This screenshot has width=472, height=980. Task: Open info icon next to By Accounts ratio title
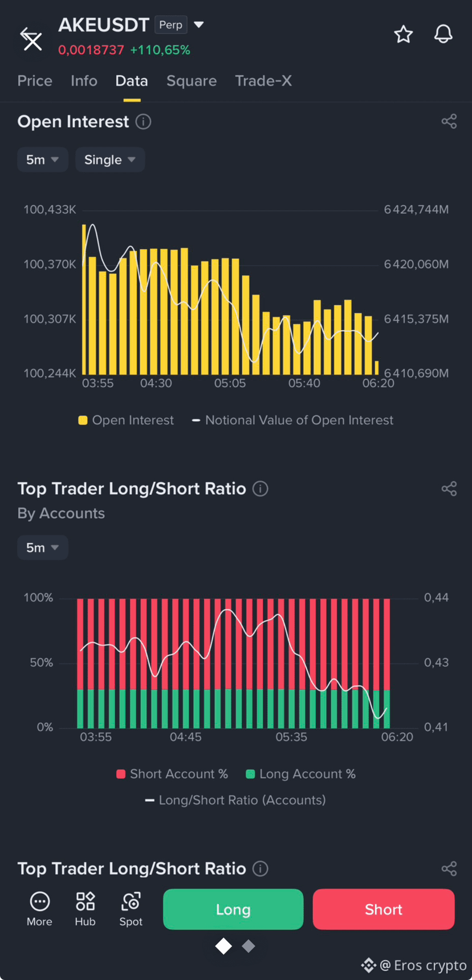coord(261,489)
